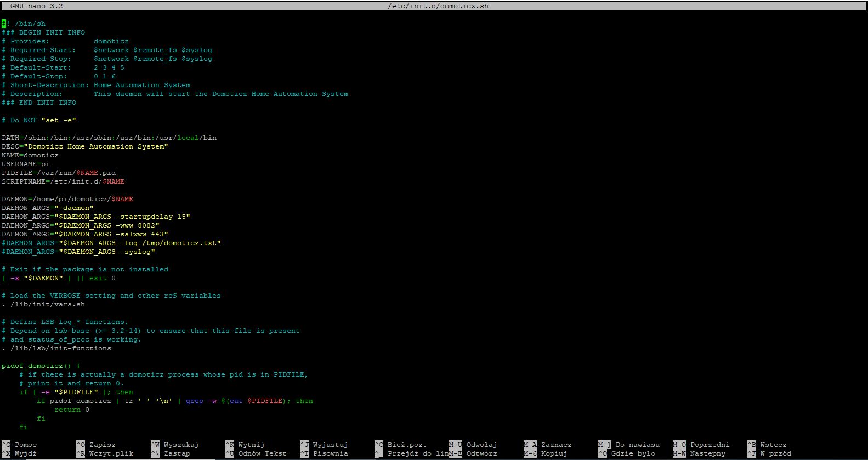Click the grep -w pidof line
The image size is (868, 460).
pyautogui.click(x=175, y=401)
